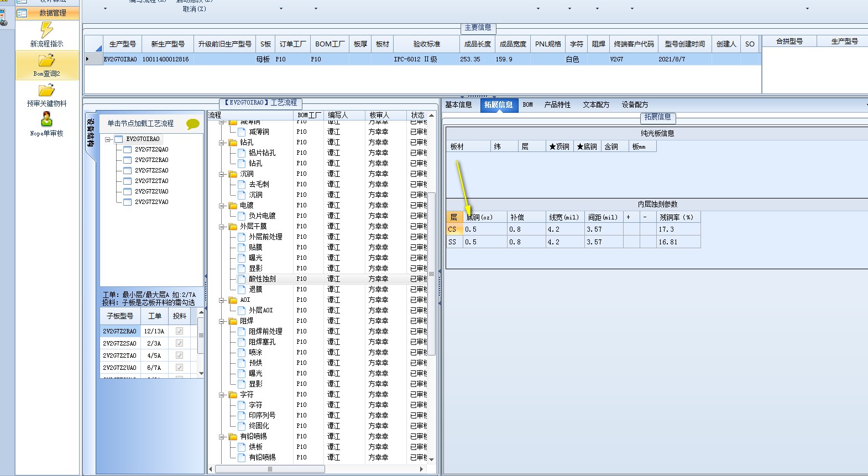Click the horizontal scrollbar under process tree
Image resolution: width=868 pixels, height=476 pixels.
tap(270, 469)
